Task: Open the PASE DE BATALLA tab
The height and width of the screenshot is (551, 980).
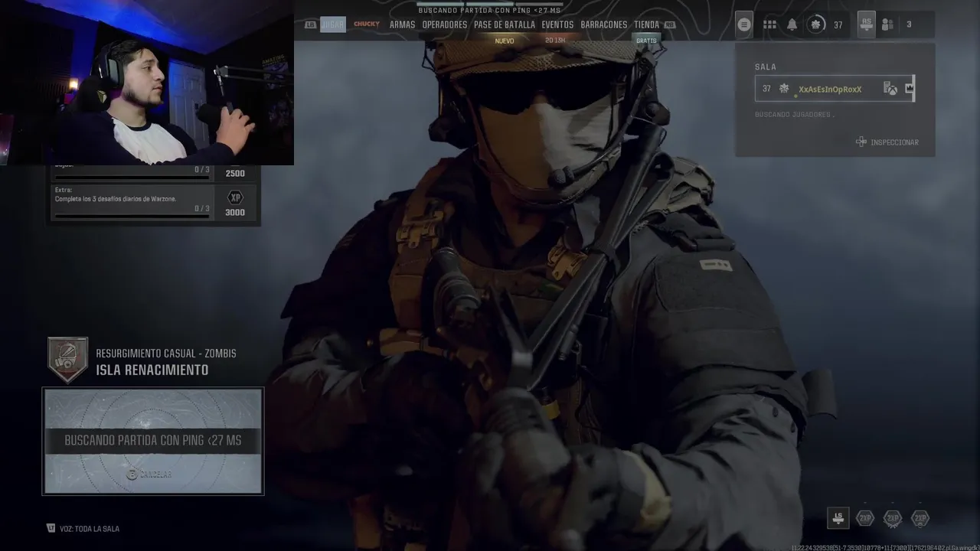Action: click(505, 24)
